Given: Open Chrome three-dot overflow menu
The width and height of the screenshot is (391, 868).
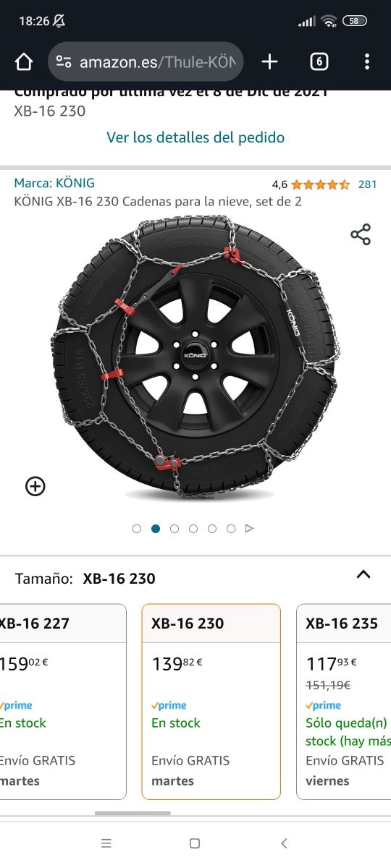Looking at the screenshot, I should pyautogui.click(x=367, y=61).
